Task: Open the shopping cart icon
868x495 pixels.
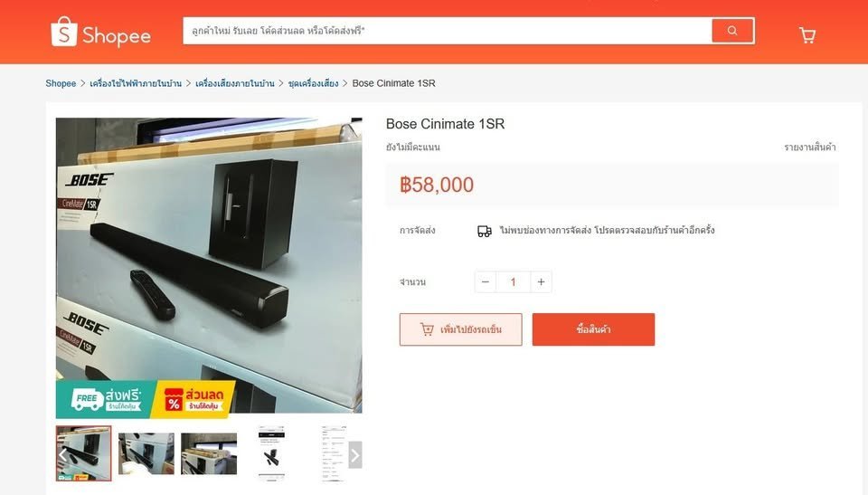Action: pyautogui.click(x=807, y=35)
